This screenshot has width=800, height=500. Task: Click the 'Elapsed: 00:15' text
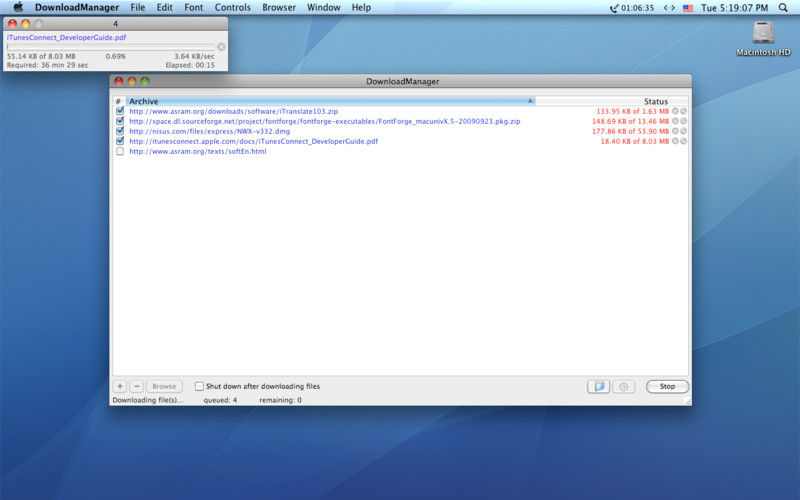point(190,65)
